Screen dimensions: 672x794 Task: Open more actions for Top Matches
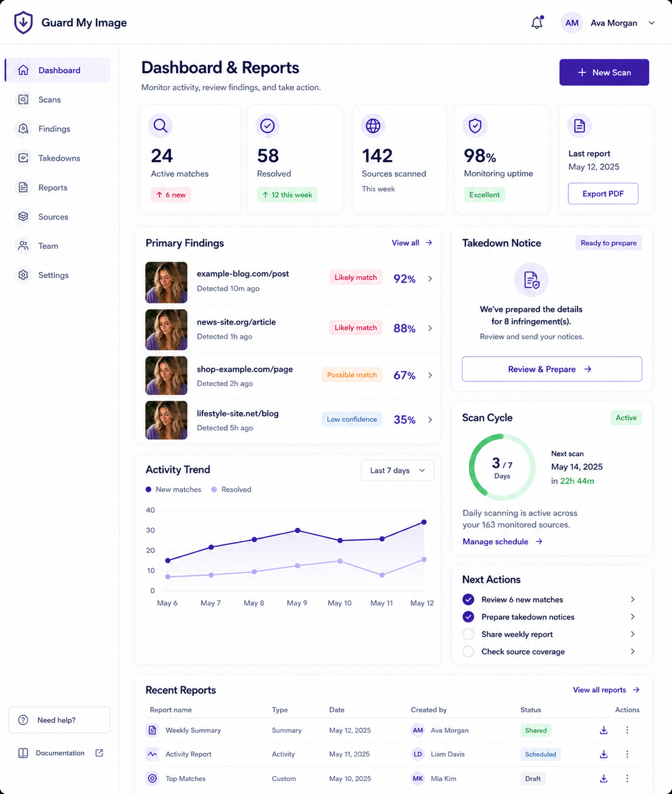[627, 778]
